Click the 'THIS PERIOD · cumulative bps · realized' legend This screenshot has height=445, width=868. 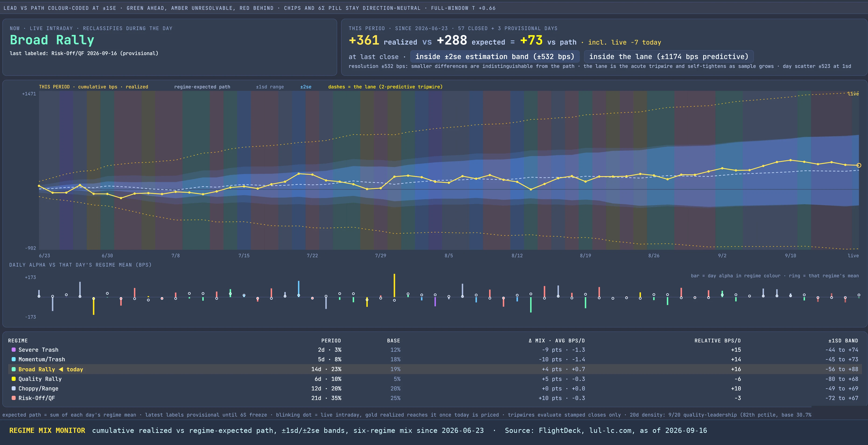pos(93,87)
